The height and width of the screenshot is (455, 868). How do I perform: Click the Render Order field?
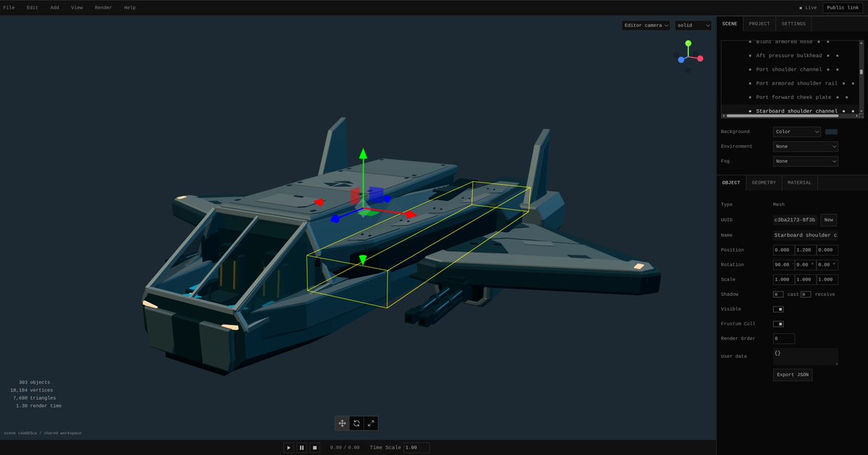tap(783, 339)
